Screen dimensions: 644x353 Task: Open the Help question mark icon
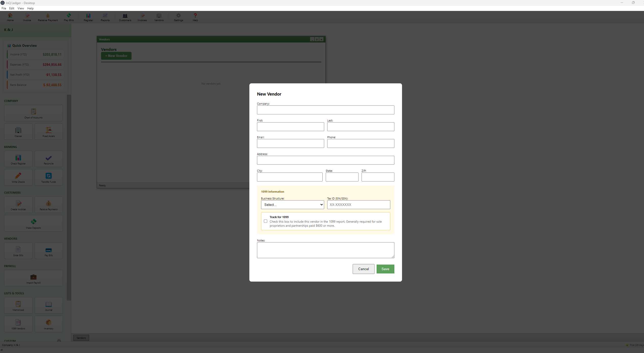click(x=195, y=17)
